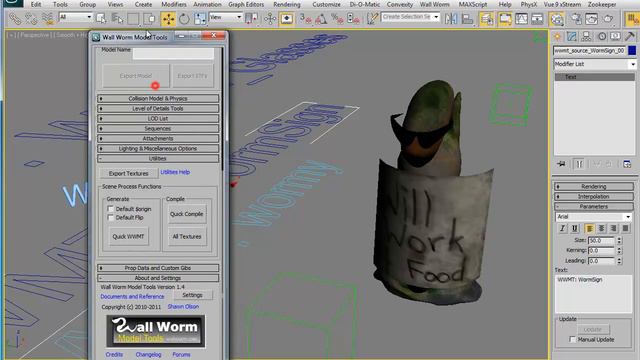Image resolution: width=640 pixels, height=360 pixels.
Task: Expand Collision Model & Physics rollout
Action: [158, 98]
